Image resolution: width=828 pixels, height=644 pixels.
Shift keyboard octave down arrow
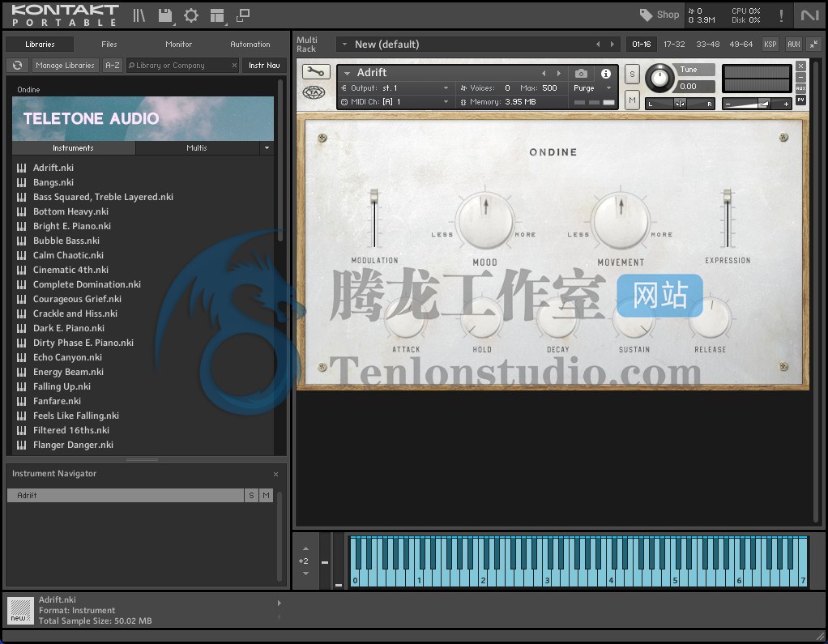click(305, 574)
